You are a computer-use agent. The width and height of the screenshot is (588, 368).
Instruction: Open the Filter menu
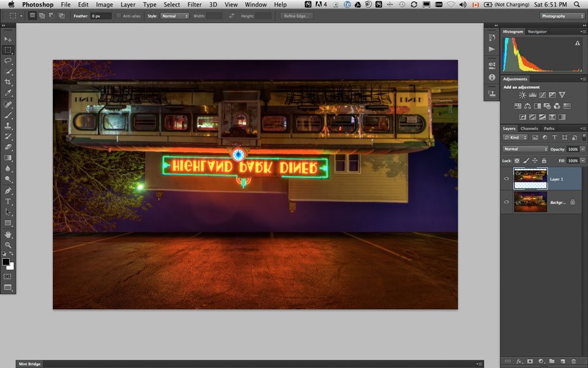[x=194, y=5]
